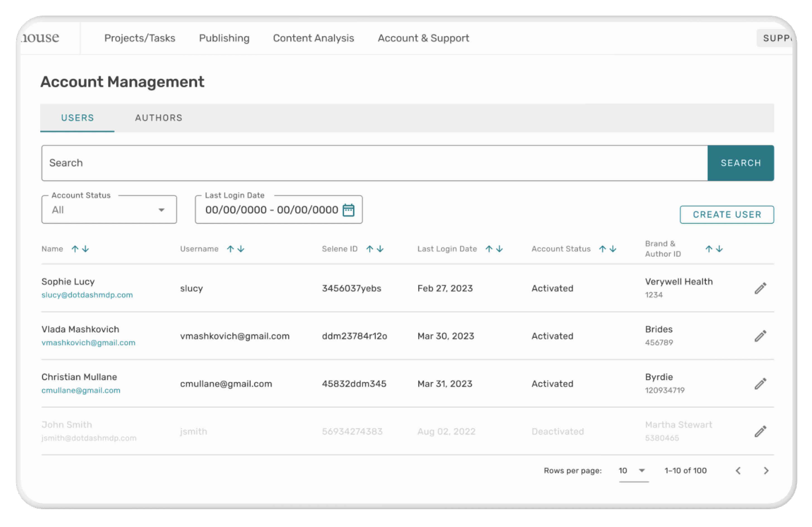812x527 pixels.
Task: Sort Last Login Date column descending
Action: tap(500, 249)
